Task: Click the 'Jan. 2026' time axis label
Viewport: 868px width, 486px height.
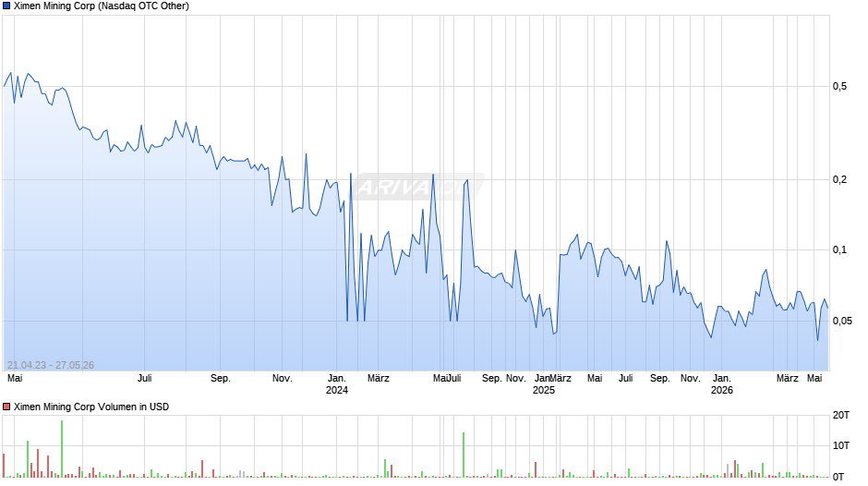Action: pyautogui.click(x=721, y=384)
